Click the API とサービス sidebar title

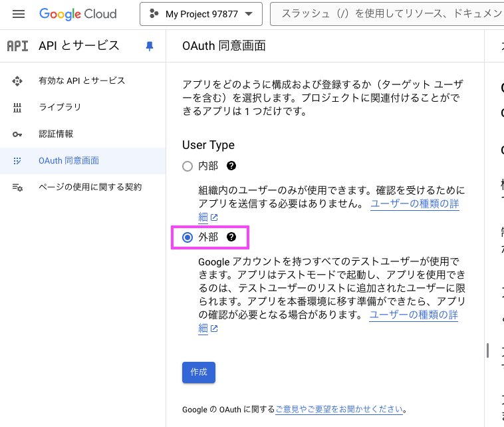coord(79,46)
